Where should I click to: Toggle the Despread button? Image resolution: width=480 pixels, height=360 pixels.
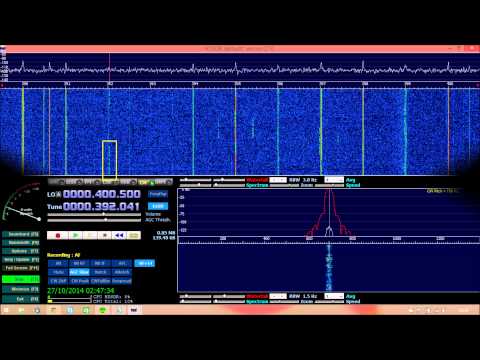coord(122,281)
